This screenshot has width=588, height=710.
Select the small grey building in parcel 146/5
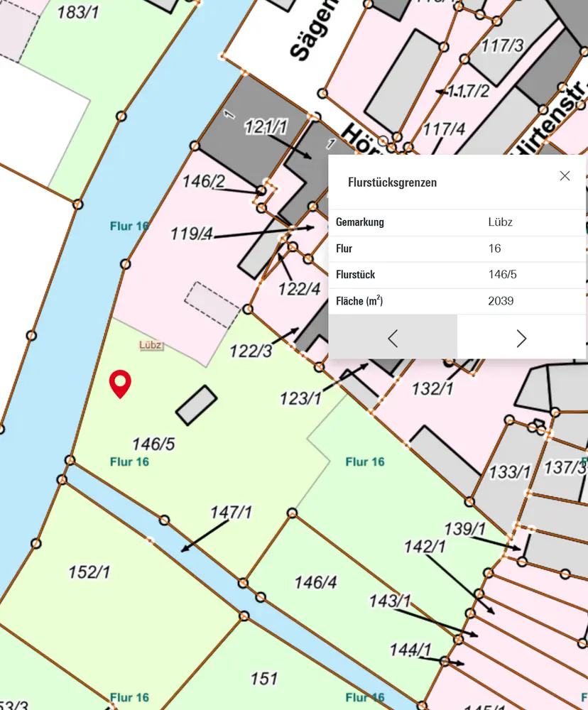coord(196,405)
